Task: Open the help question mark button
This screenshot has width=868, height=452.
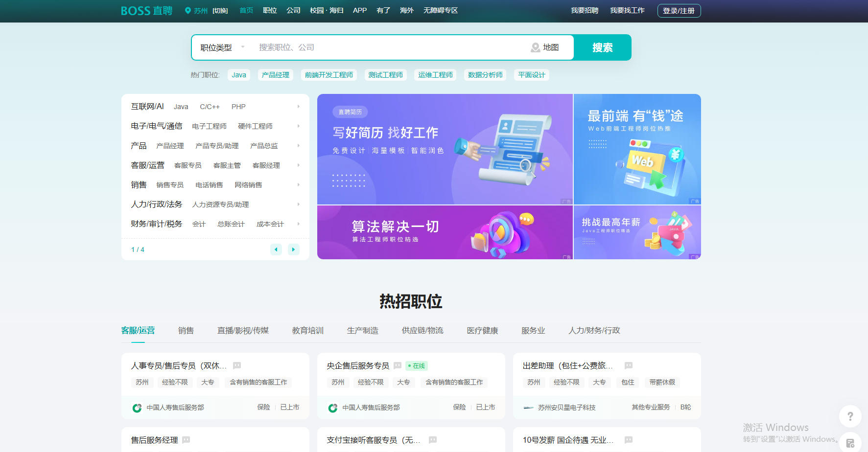Action: [x=850, y=416]
